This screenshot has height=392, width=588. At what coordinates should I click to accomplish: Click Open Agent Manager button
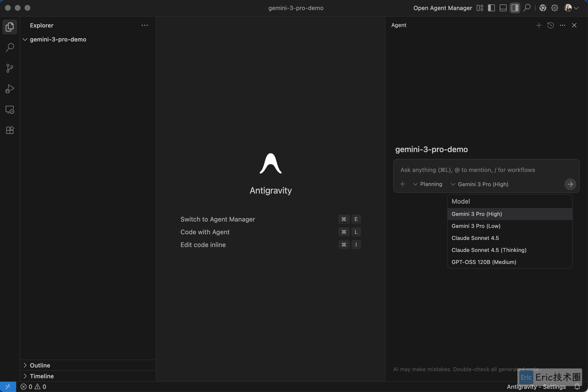pyautogui.click(x=443, y=8)
